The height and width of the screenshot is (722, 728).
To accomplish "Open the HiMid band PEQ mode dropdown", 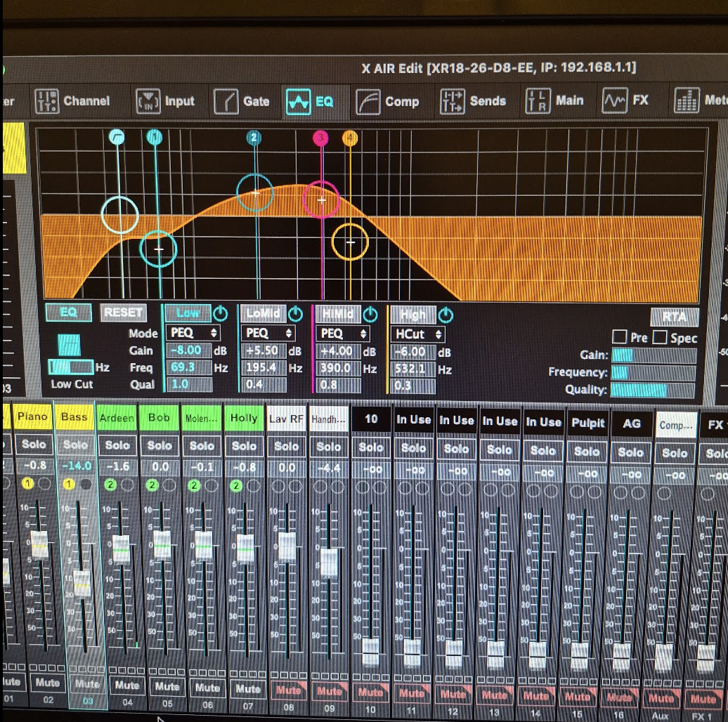I will (x=343, y=334).
